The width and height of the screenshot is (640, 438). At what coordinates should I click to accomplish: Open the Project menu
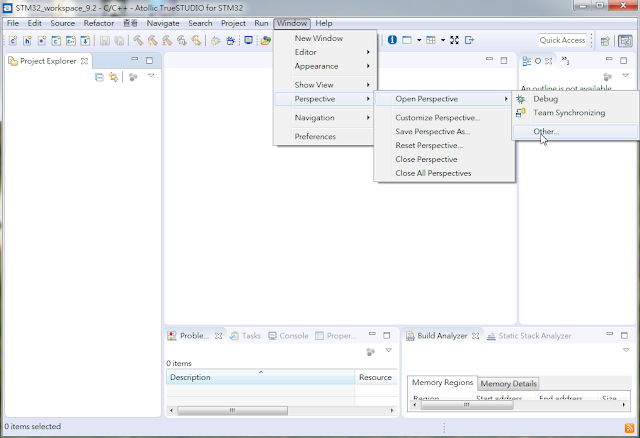[233, 23]
